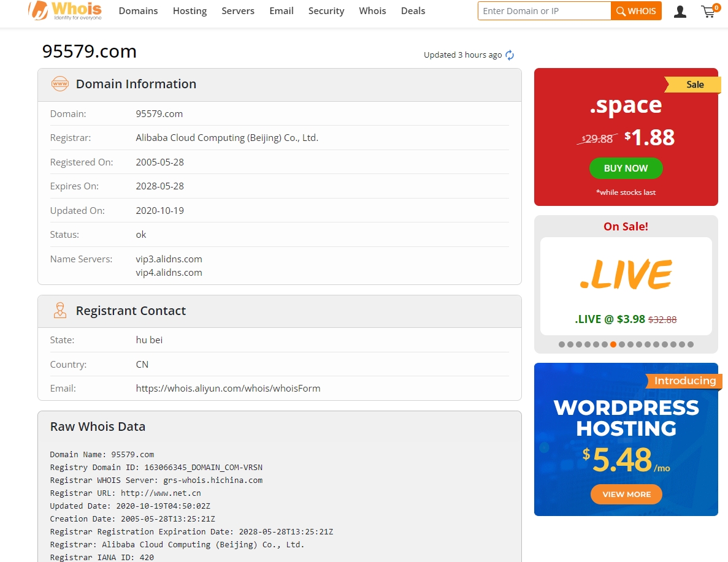Click the .LIVE sale banner image
Image resolution: width=728 pixels, height=562 pixels.
coord(626,275)
